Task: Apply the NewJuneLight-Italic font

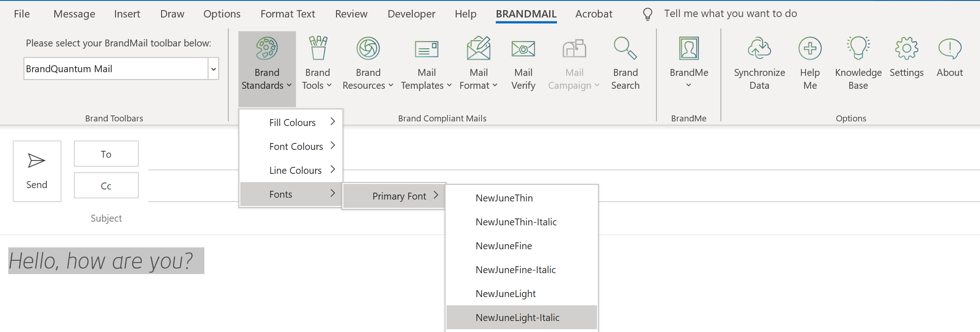Action: pos(522,318)
